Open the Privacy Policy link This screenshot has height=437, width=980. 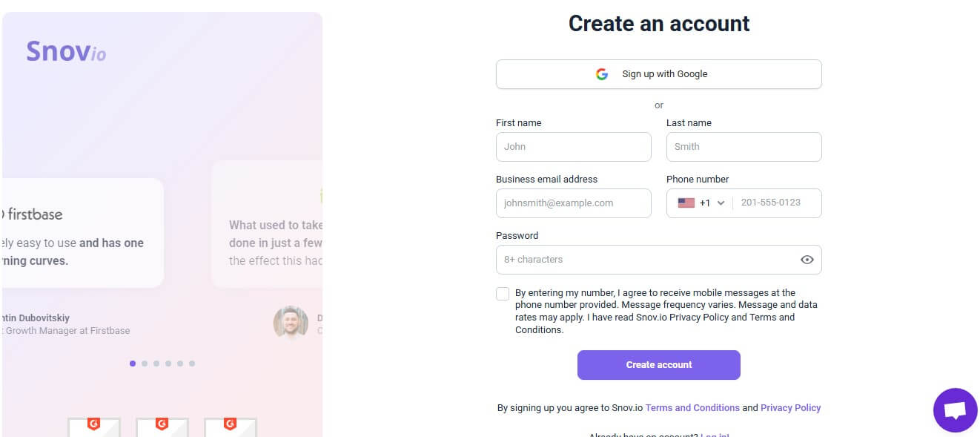(x=790, y=408)
